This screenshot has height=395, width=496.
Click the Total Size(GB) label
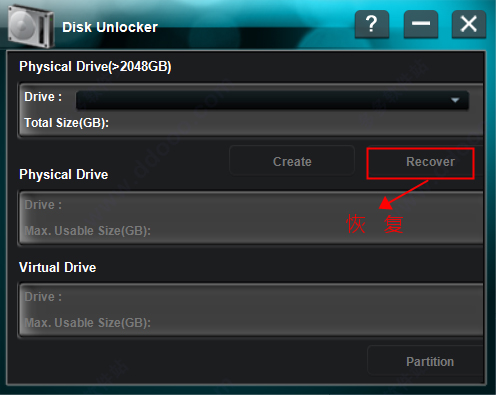click(x=66, y=123)
